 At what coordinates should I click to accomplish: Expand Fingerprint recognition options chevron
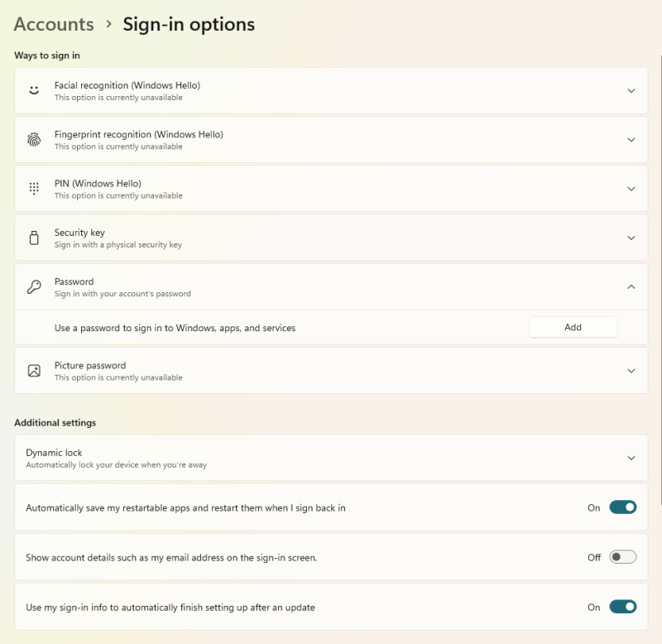coord(631,140)
